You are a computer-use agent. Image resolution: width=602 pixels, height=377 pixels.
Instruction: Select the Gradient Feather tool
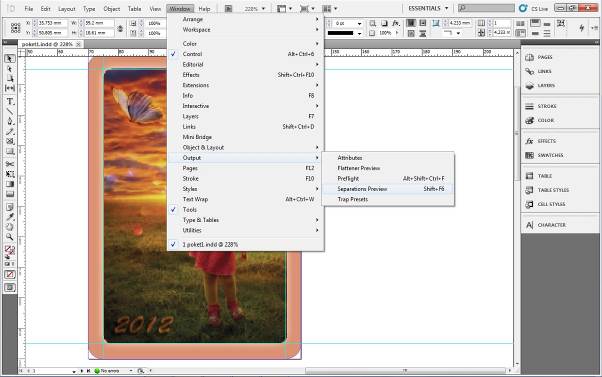tap(10, 194)
